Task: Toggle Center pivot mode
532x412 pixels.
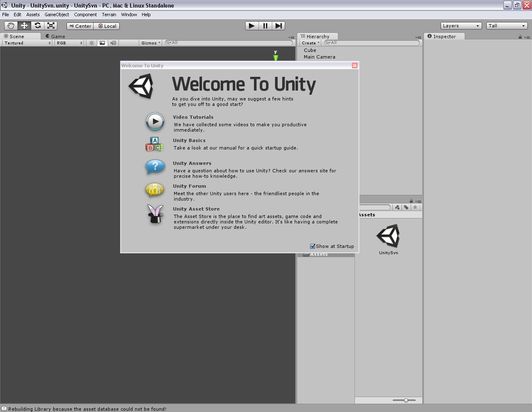Action: 80,26
